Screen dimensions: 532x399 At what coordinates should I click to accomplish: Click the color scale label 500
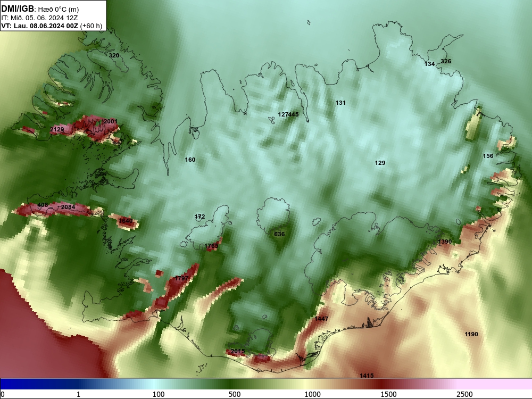[235, 394]
